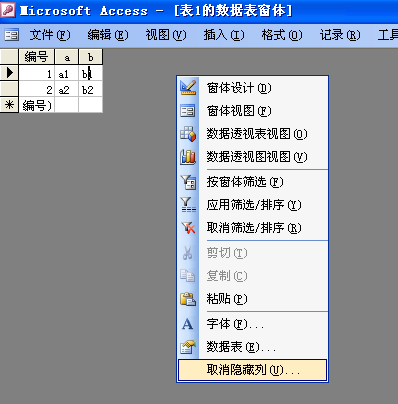Click the Form View (窗体视图) icon
The image size is (398, 404).
(x=188, y=111)
